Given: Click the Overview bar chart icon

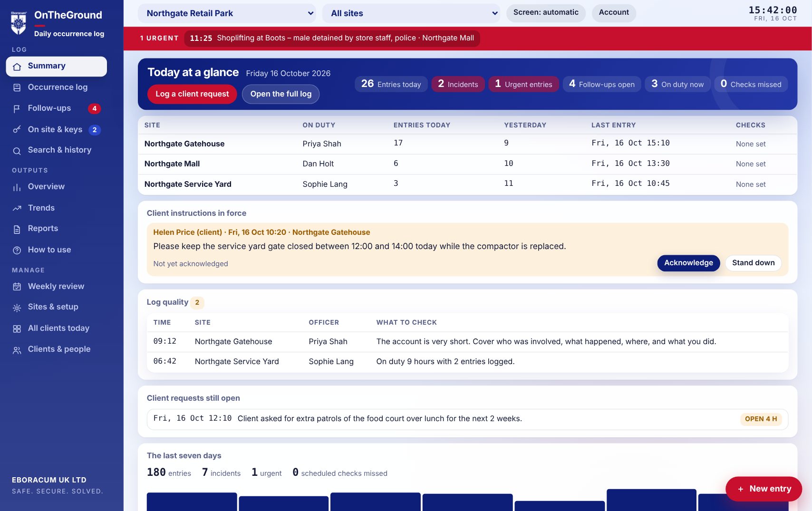Looking at the screenshot, I should pos(17,187).
